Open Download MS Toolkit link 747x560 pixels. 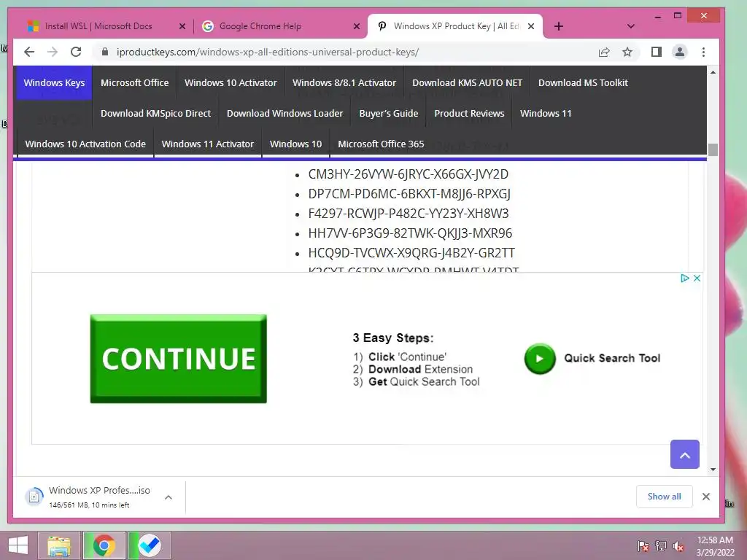pos(583,83)
